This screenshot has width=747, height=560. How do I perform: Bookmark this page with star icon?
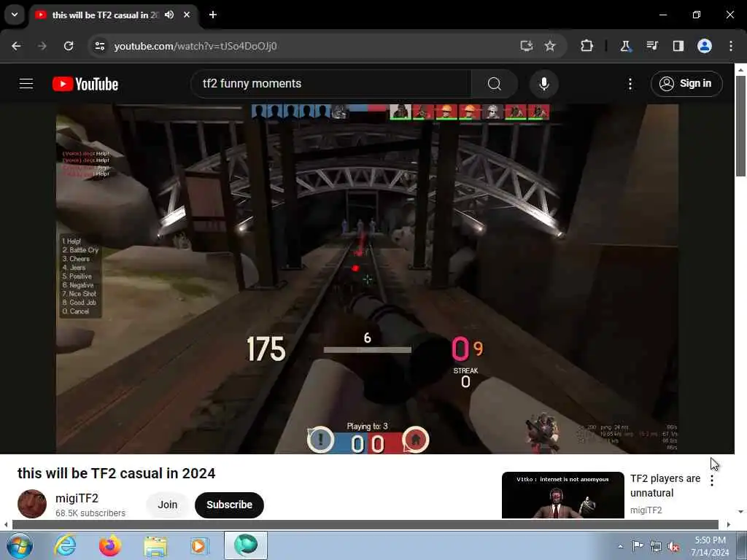pyautogui.click(x=550, y=46)
